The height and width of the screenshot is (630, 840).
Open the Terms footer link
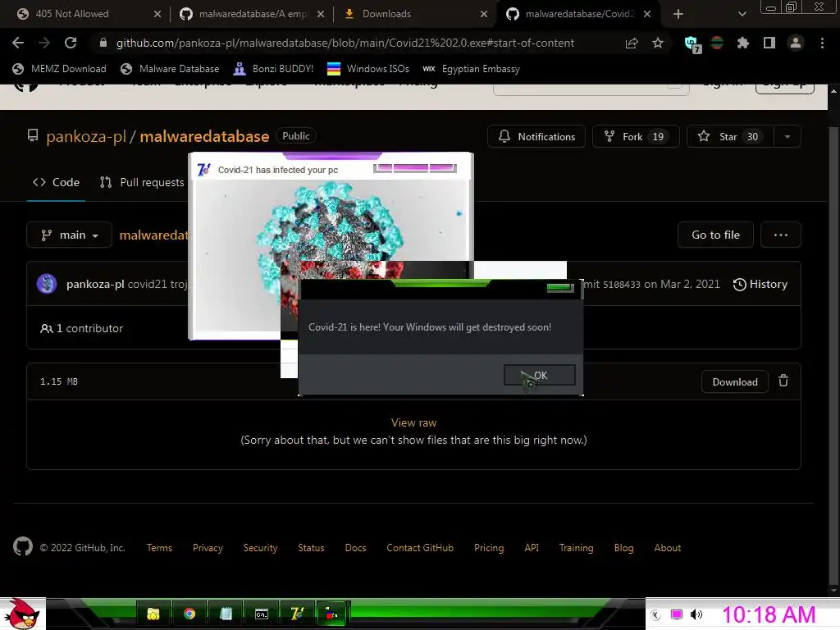point(159,547)
